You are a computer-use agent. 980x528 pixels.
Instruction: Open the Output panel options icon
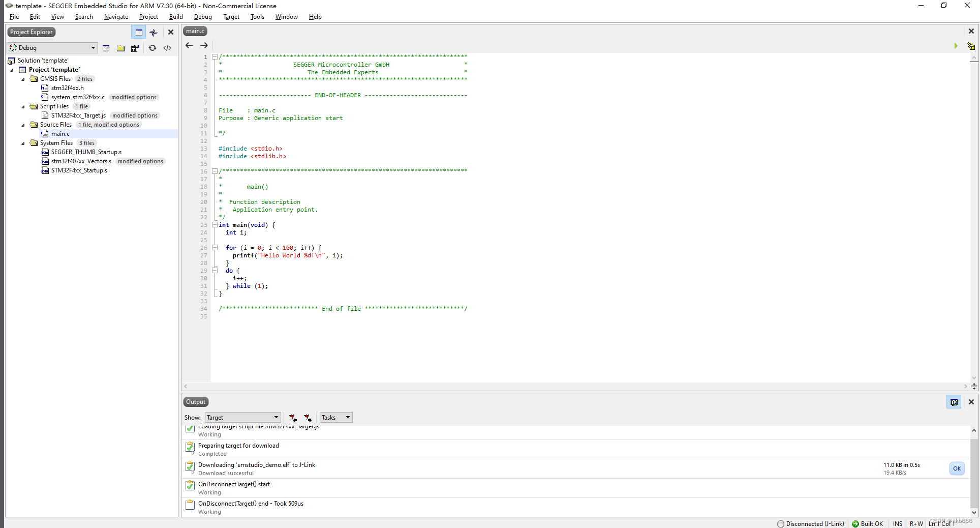click(954, 402)
